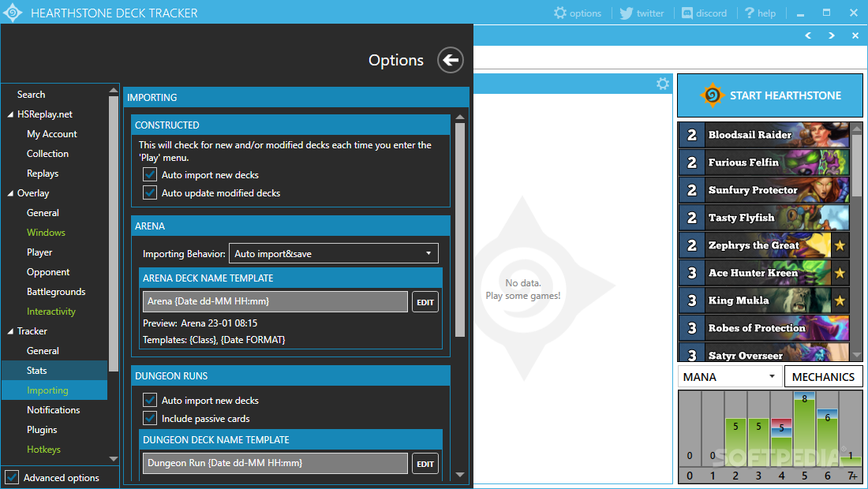868x489 pixels.
Task: Open Overlay General settings
Action: 43,213
